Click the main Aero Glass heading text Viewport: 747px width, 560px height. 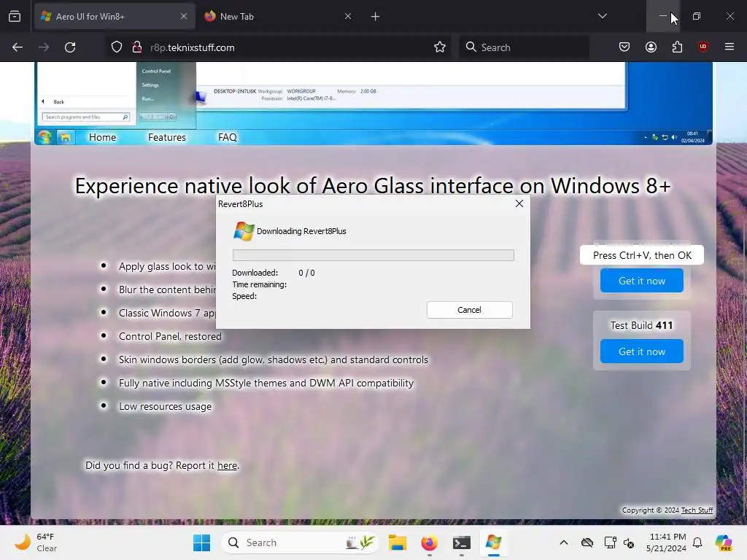373,186
